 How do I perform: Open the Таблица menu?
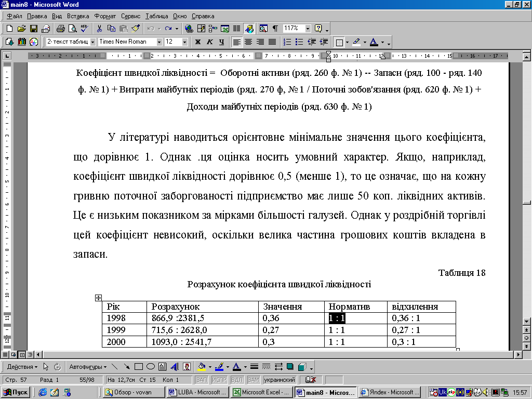(x=157, y=16)
